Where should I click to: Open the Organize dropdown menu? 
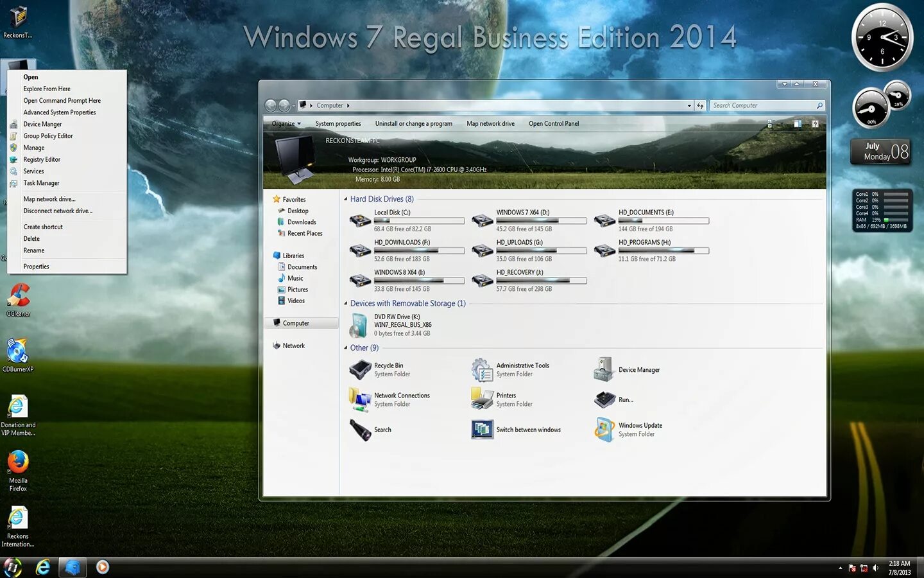coord(286,124)
